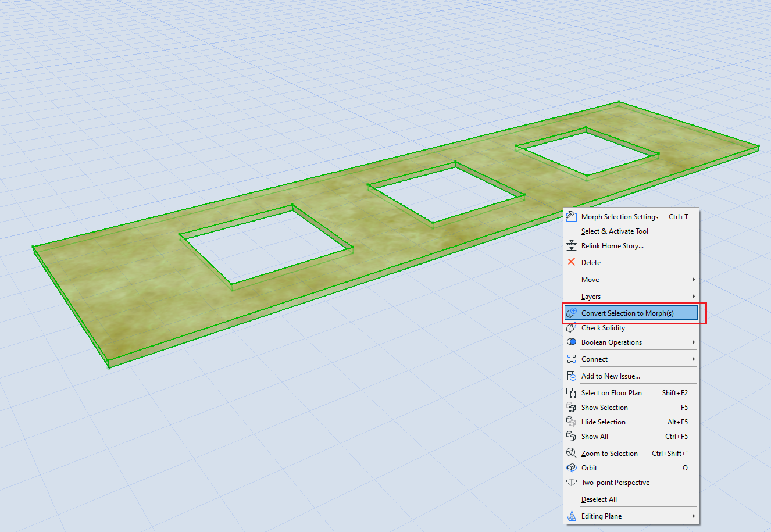Click the Morph Selection Settings icon

point(572,216)
